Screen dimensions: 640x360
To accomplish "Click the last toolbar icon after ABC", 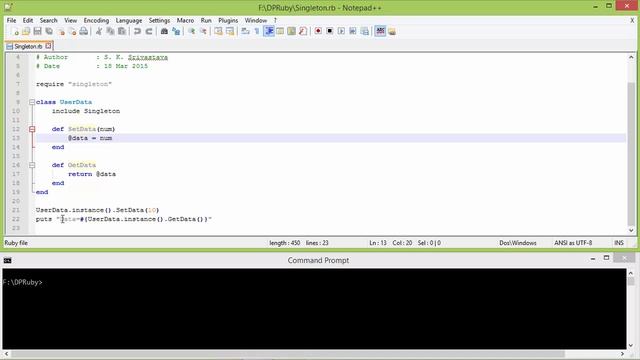I will pos(392,31).
